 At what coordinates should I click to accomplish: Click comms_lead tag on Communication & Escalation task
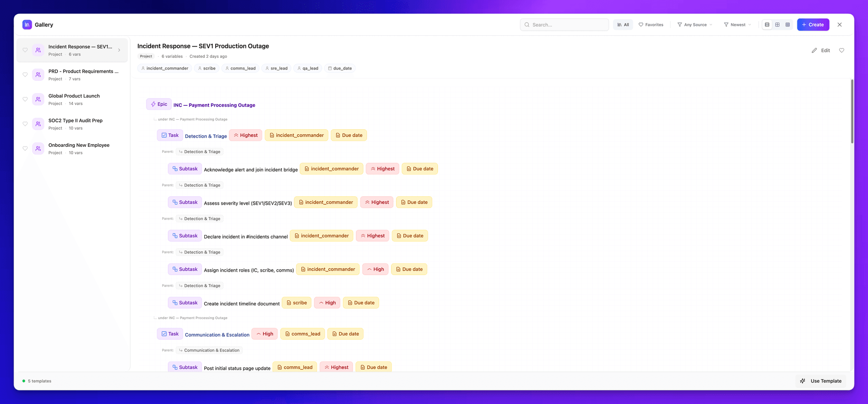pos(302,334)
